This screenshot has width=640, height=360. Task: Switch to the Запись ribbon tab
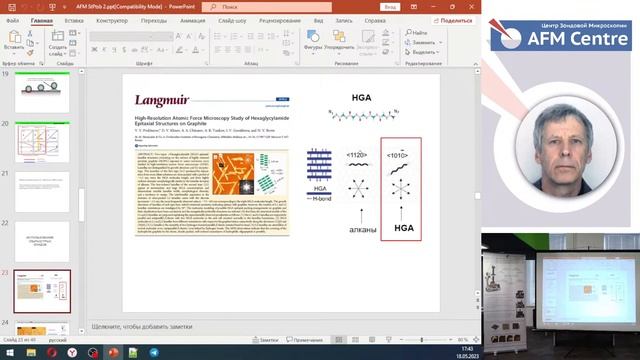344,20
